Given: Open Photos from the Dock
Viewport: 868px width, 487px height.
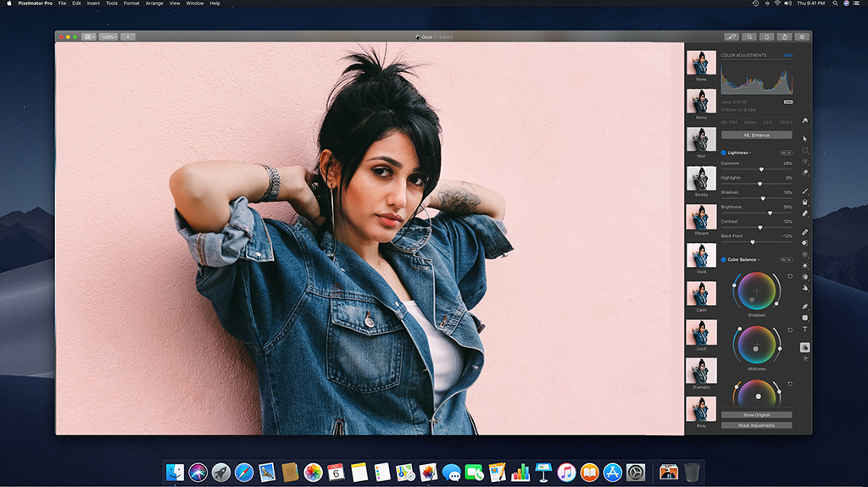Looking at the screenshot, I should coord(313,472).
